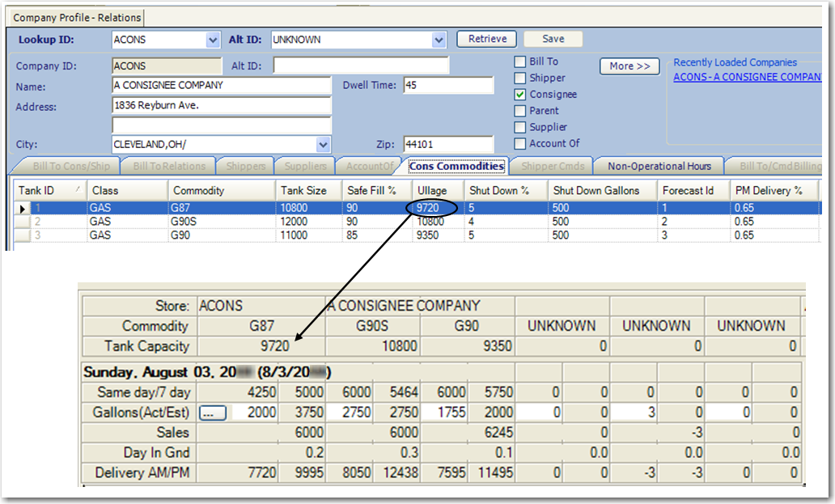Open the Lookup ID dropdown

[213, 40]
